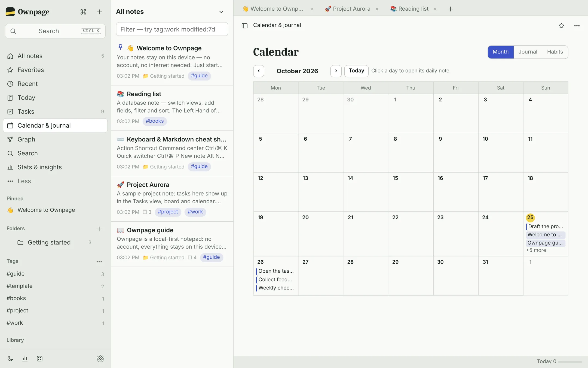Add a new tab with the plus icon

[450, 9]
